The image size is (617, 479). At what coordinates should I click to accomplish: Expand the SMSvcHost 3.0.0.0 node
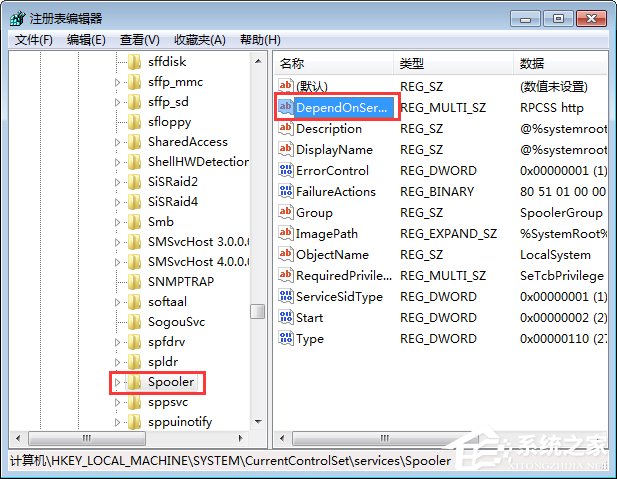coord(117,242)
